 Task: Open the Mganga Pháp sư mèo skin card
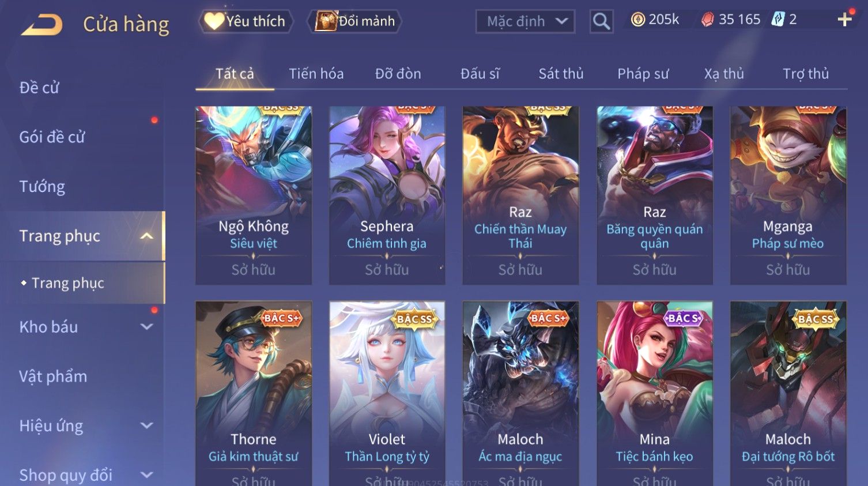click(x=788, y=195)
